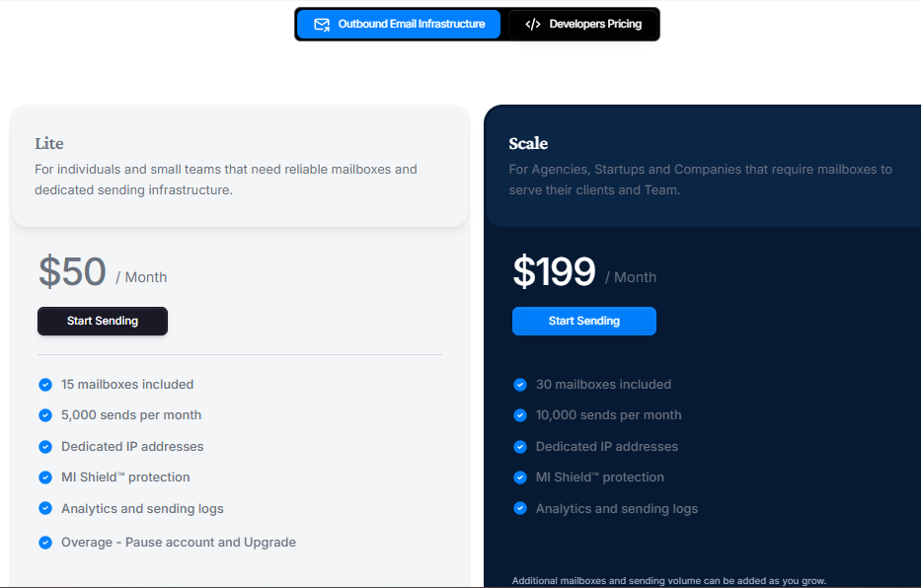This screenshot has width=921, height=588.
Task: Click Scale plan 'Analytics and sending logs' text
Action: 617,509
